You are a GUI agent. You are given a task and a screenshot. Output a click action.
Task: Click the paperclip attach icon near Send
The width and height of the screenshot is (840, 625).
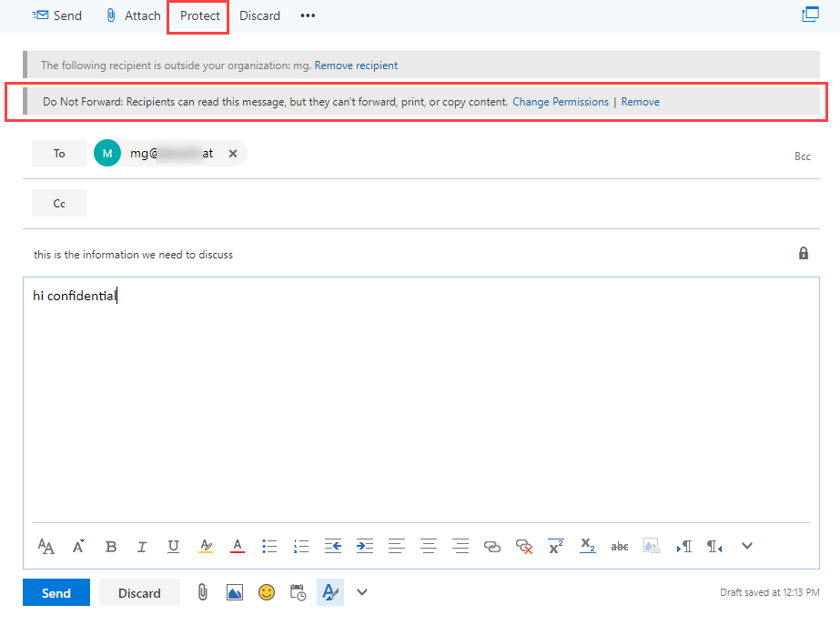pyautogui.click(x=203, y=592)
